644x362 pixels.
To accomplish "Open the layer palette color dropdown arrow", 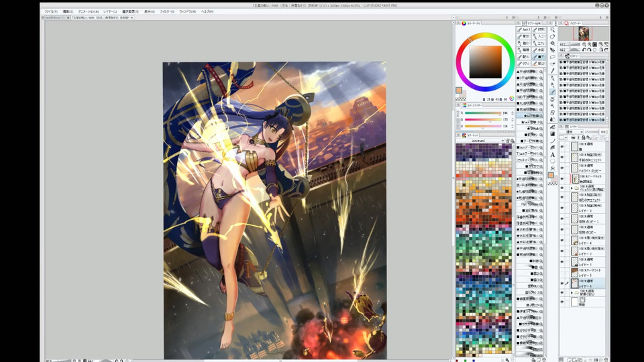I will (566, 137).
